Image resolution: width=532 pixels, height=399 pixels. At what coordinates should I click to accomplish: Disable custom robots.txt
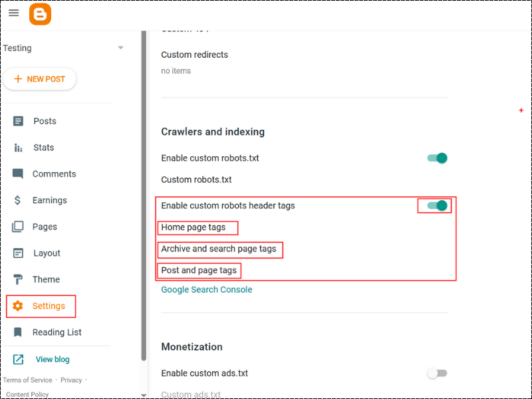coord(436,158)
